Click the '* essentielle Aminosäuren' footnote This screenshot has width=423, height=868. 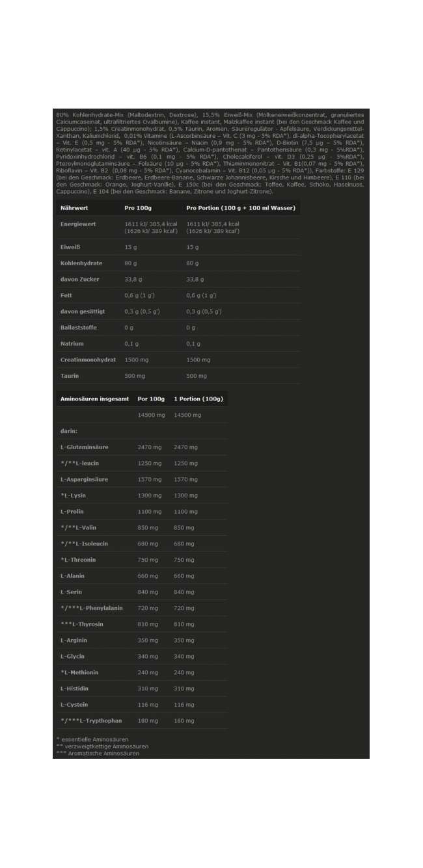pos(92,739)
